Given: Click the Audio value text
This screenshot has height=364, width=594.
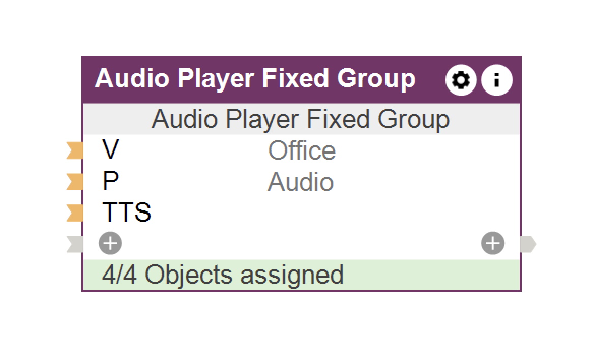Looking at the screenshot, I should coord(300,182).
